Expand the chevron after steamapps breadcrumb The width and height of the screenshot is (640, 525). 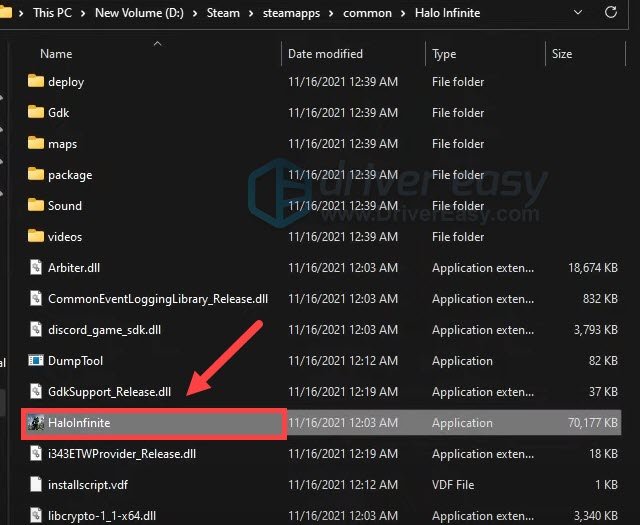331,13
